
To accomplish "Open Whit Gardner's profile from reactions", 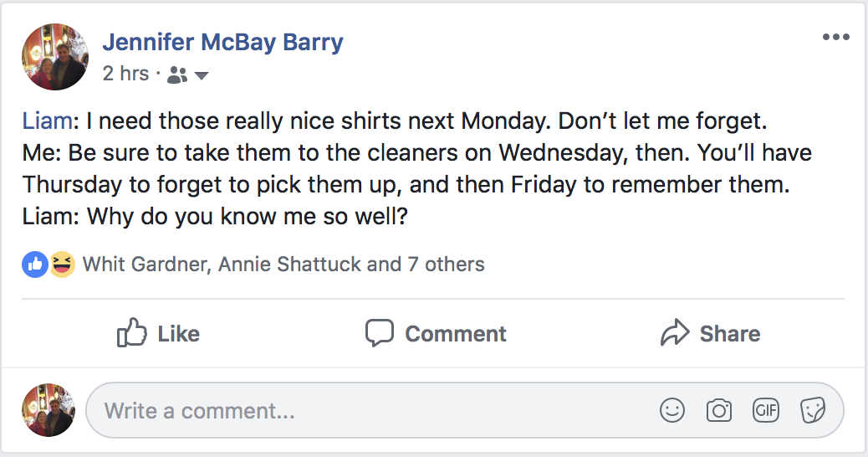I will pos(146,265).
